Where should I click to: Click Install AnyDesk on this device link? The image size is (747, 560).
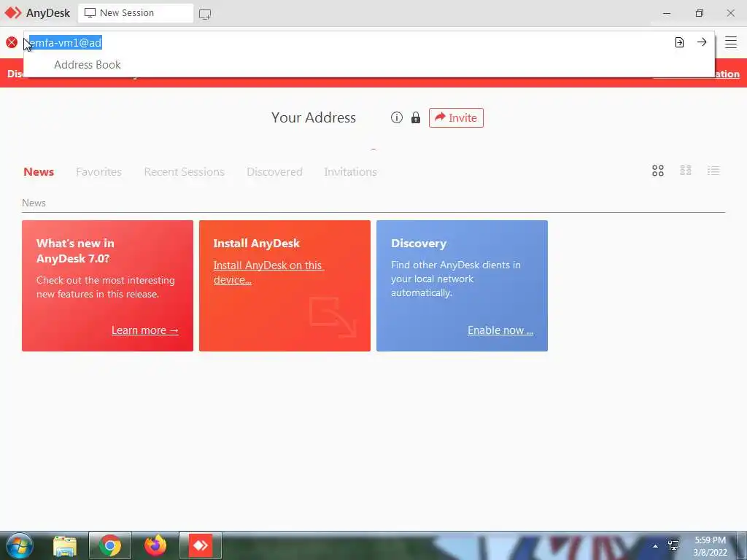click(x=268, y=273)
